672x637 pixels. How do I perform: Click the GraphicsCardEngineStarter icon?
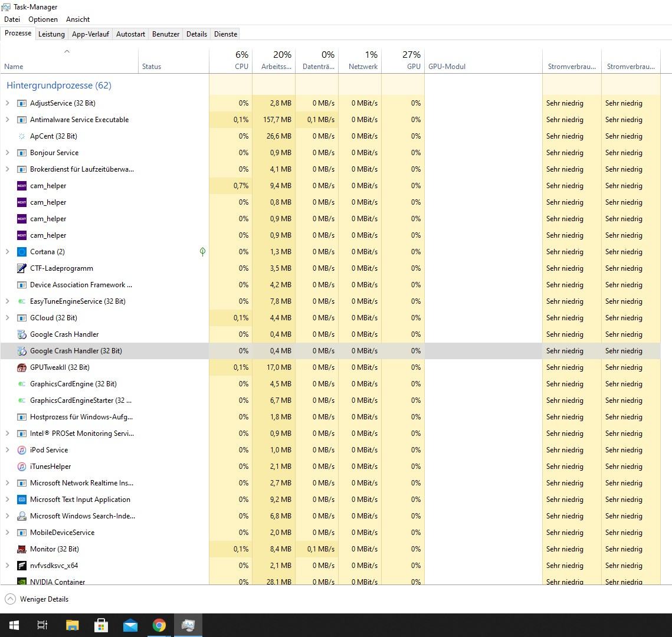[x=21, y=400]
